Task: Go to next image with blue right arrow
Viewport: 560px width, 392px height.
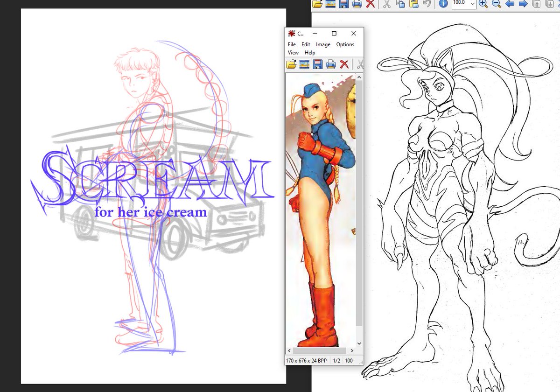Action: 523,3
